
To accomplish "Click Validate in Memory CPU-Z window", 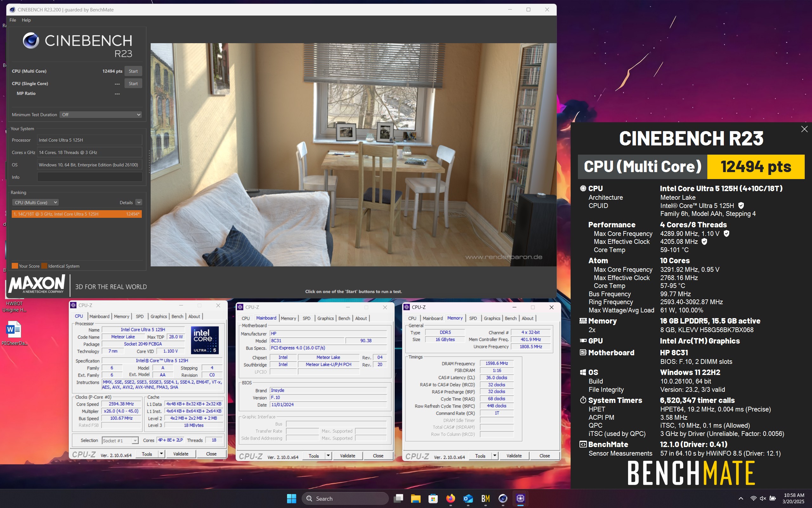I will tap(514, 456).
